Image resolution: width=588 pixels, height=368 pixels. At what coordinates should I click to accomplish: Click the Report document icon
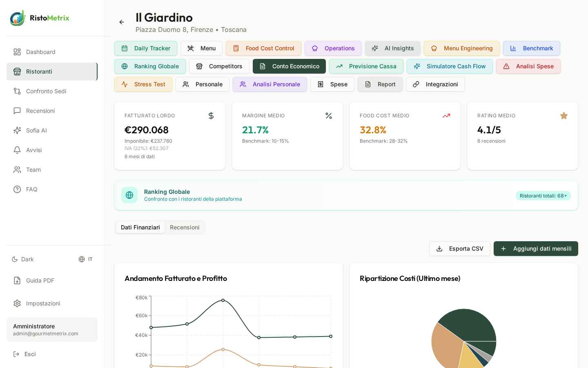[x=368, y=84]
